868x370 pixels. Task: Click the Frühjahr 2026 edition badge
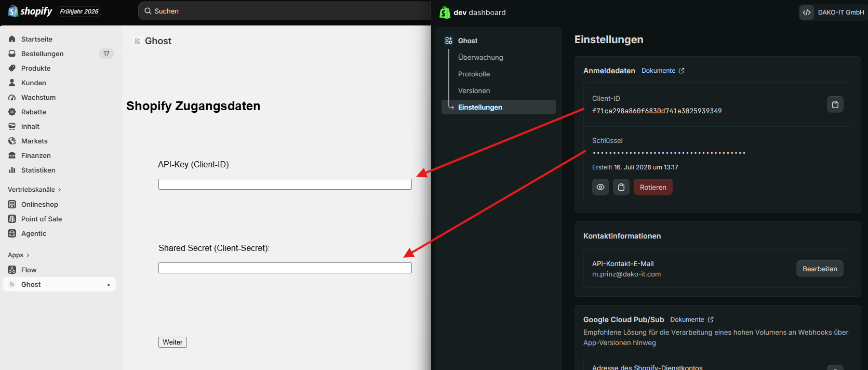[79, 11]
